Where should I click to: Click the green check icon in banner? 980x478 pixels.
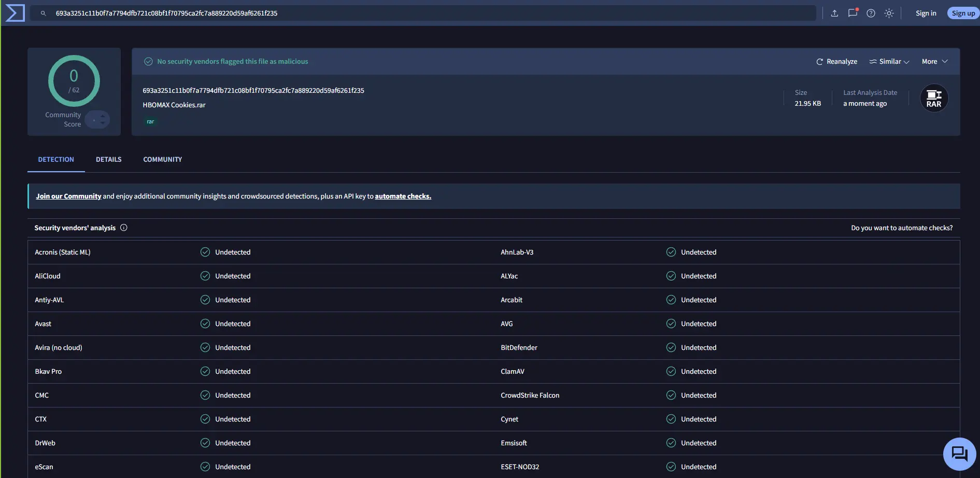point(148,62)
